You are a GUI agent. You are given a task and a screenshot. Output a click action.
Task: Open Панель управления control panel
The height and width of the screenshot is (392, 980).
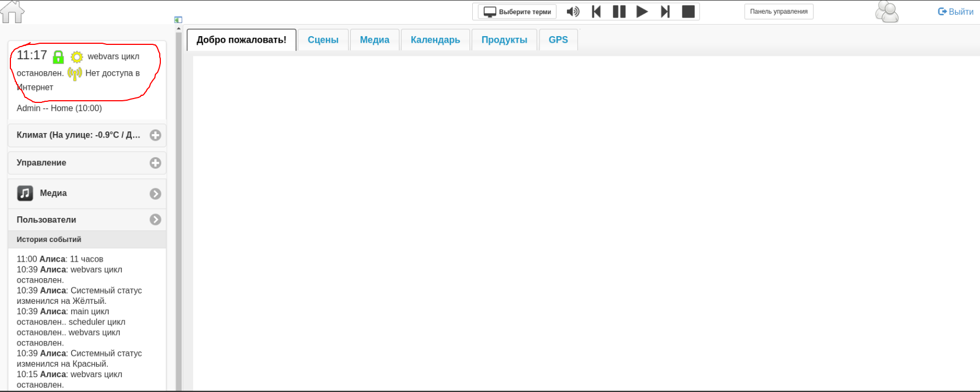pos(779,11)
